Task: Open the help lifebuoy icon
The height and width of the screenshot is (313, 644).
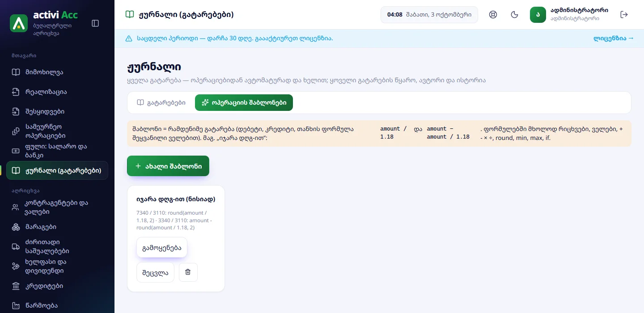Action: [493, 15]
